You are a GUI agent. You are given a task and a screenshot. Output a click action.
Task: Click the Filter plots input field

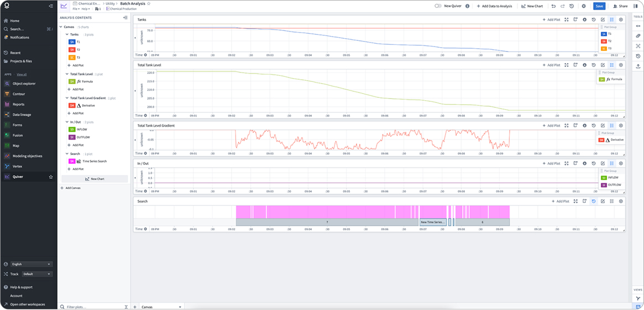point(93,307)
